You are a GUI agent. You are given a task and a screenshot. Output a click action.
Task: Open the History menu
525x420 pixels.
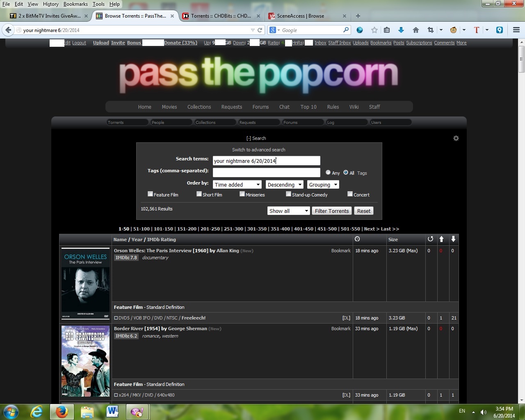tap(50, 4)
